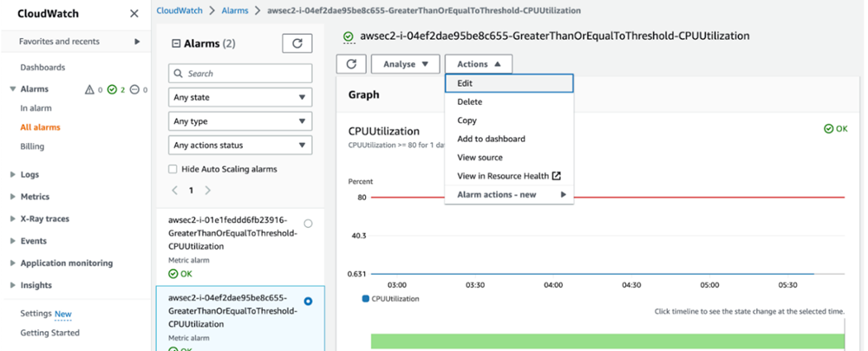Open In alarm sidebar link
The width and height of the screenshot is (868, 351).
tap(36, 108)
